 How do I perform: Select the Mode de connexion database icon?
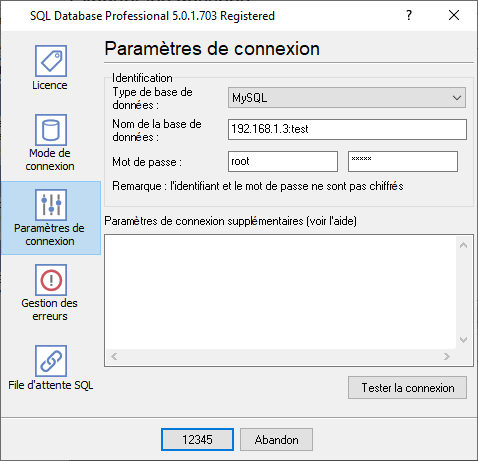coord(51,130)
